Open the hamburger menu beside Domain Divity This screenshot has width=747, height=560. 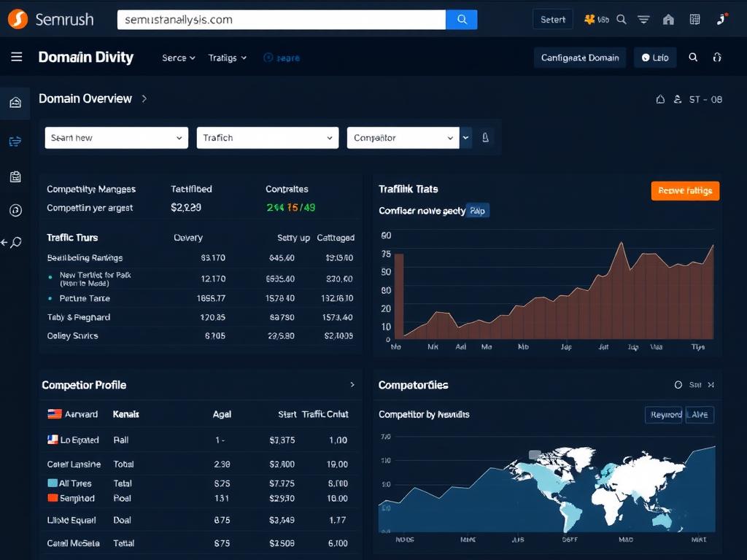click(x=16, y=57)
